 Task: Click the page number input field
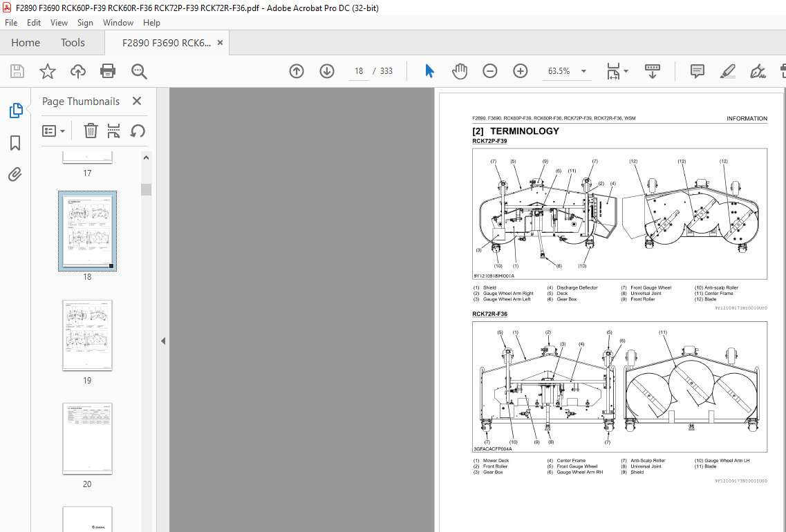359,71
